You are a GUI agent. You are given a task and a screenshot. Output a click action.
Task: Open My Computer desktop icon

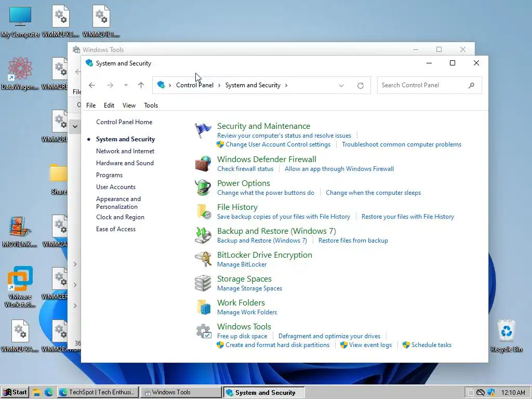[20, 21]
